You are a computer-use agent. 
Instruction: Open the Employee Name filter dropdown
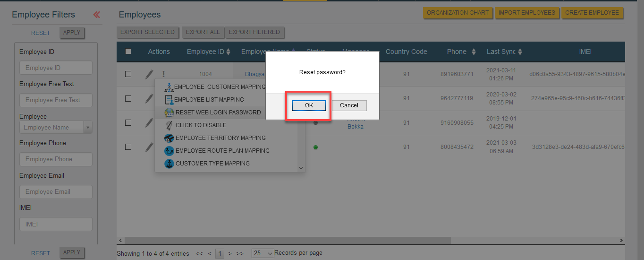click(x=88, y=127)
